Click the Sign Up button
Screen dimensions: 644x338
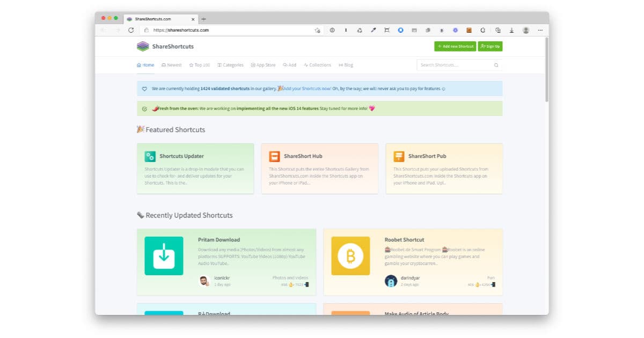tap(490, 47)
